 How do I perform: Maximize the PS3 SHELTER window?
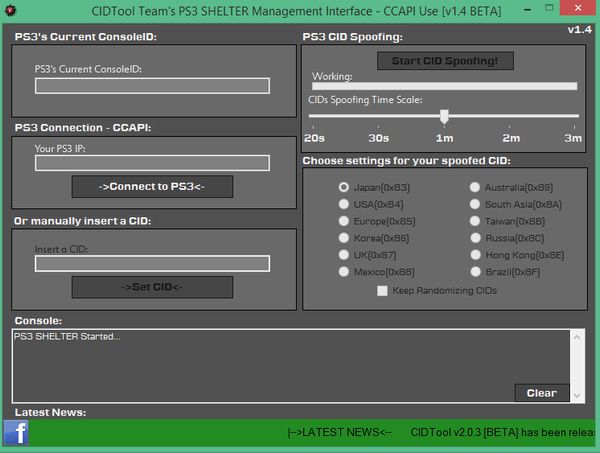click(549, 8)
